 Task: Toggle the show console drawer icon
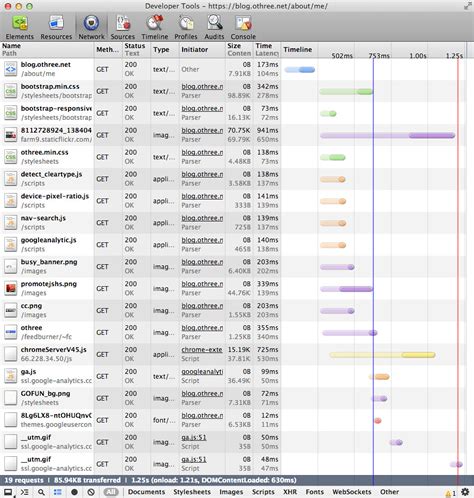pos(24,492)
